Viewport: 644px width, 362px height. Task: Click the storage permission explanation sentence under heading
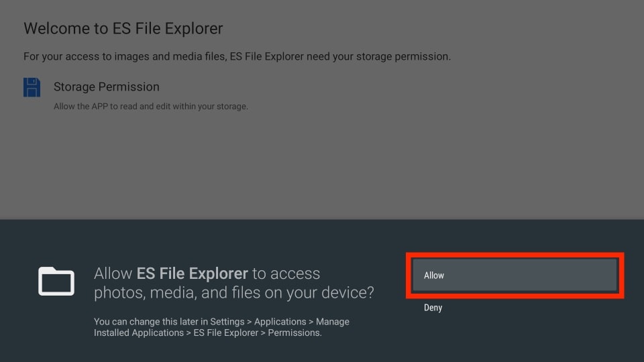coord(237,57)
